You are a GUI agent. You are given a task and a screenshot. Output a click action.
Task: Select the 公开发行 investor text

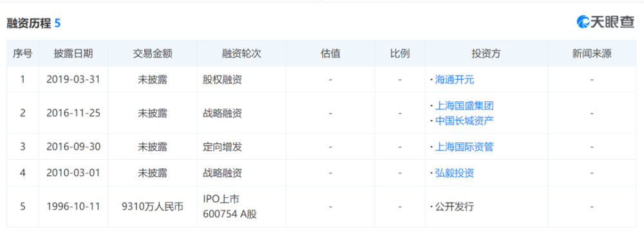pos(454,206)
